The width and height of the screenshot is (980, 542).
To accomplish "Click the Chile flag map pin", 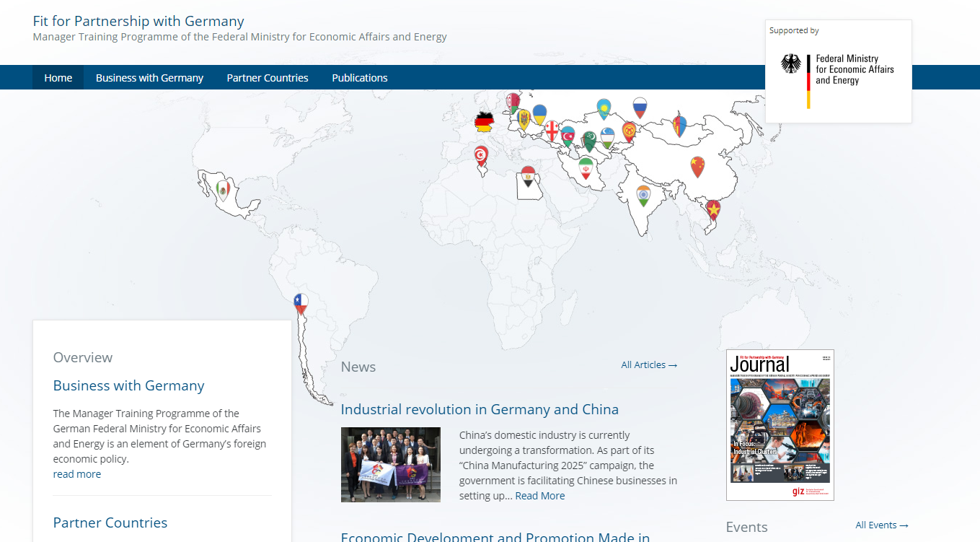I will click(x=301, y=304).
